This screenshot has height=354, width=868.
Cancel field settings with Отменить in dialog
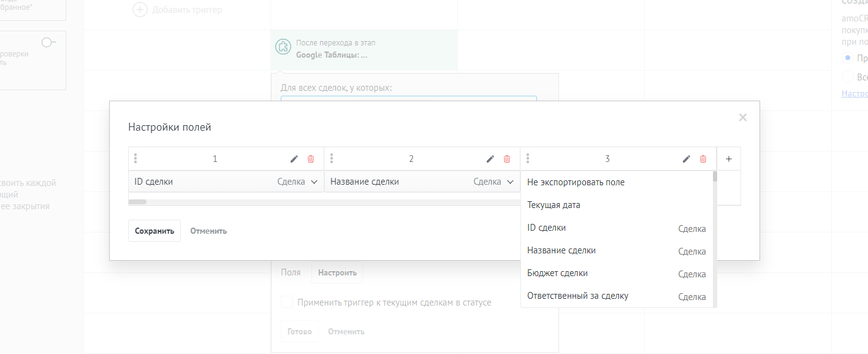[x=208, y=231]
